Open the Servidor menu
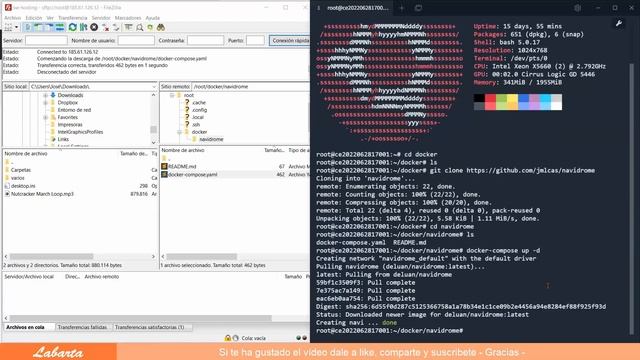 pos(101,18)
